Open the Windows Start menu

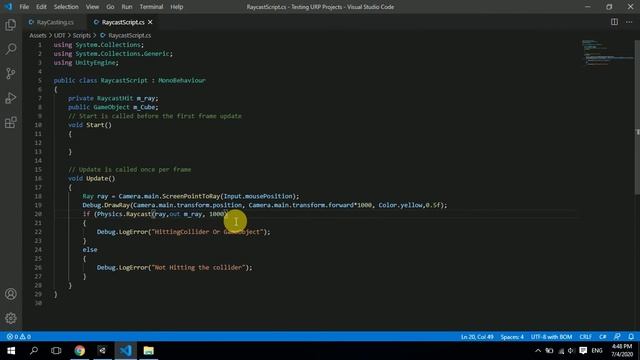(11, 351)
